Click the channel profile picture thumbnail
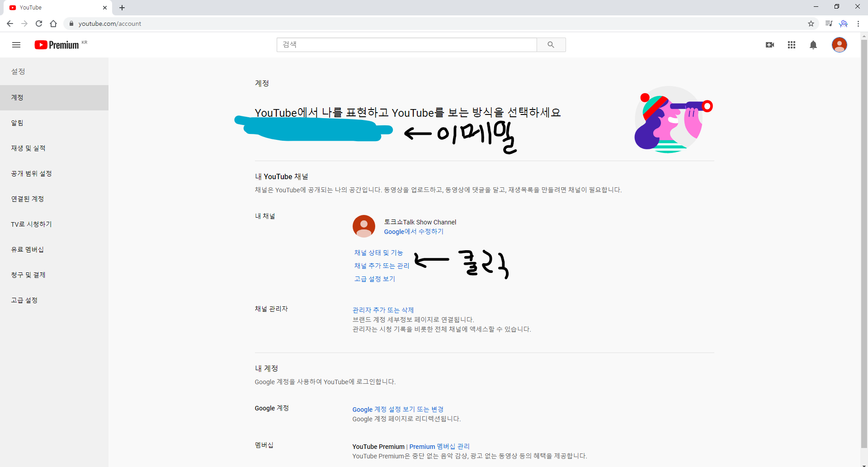The height and width of the screenshot is (467, 868). [364, 226]
